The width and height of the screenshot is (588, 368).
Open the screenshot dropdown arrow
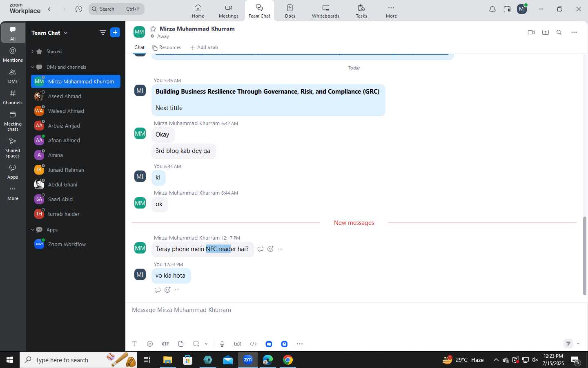coord(206,344)
